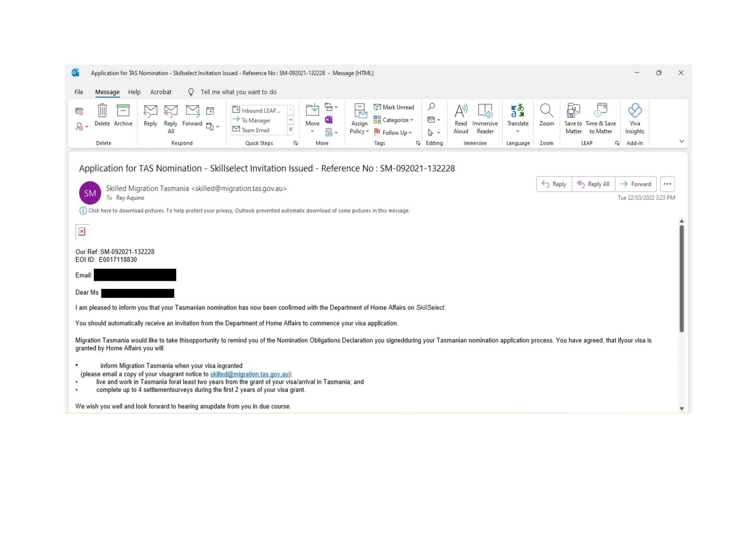Open skilled@migration.tas.gov.au email link
756x534 pixels.
[249, 374]
